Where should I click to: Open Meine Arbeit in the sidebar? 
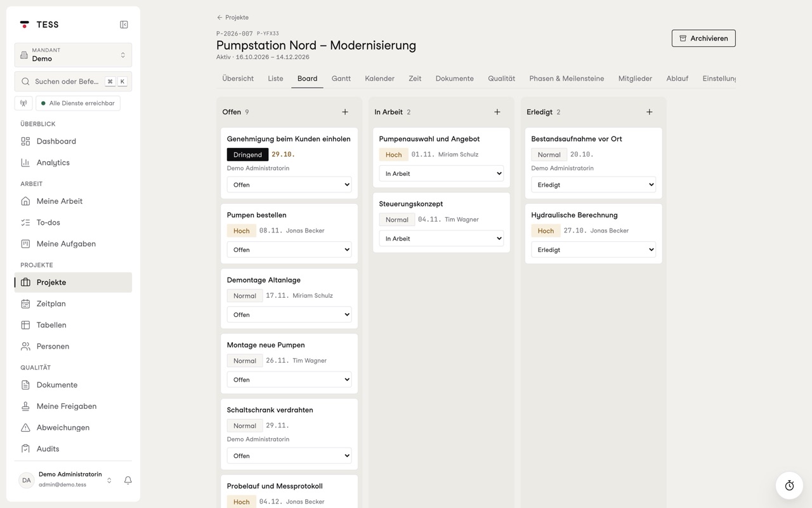click(x=73, y=201)
